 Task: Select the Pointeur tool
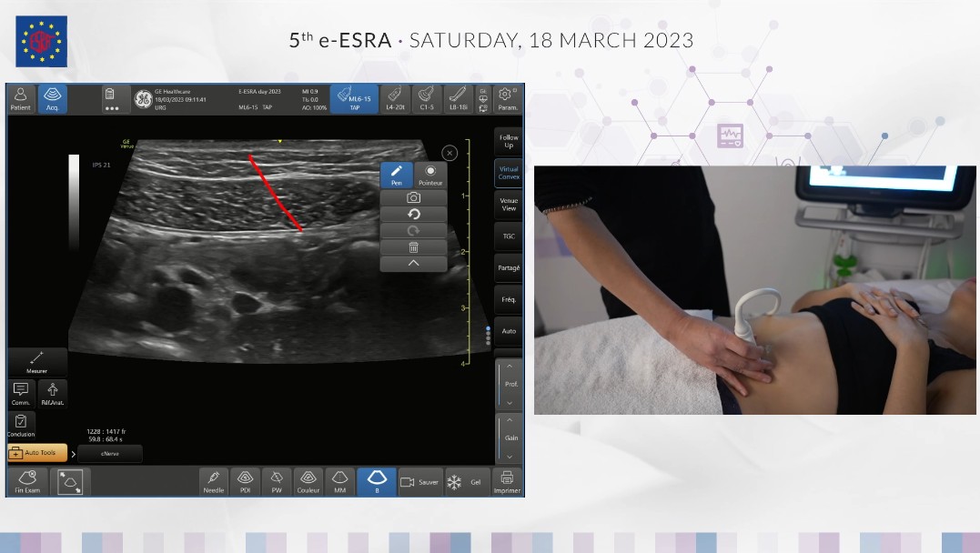pyautogui.click(x=430, y=175)
